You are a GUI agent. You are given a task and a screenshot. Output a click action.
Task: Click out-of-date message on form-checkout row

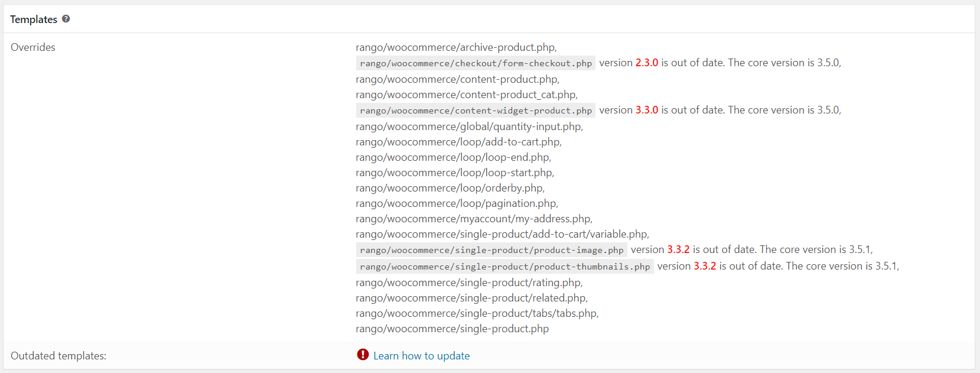point(720,63)
